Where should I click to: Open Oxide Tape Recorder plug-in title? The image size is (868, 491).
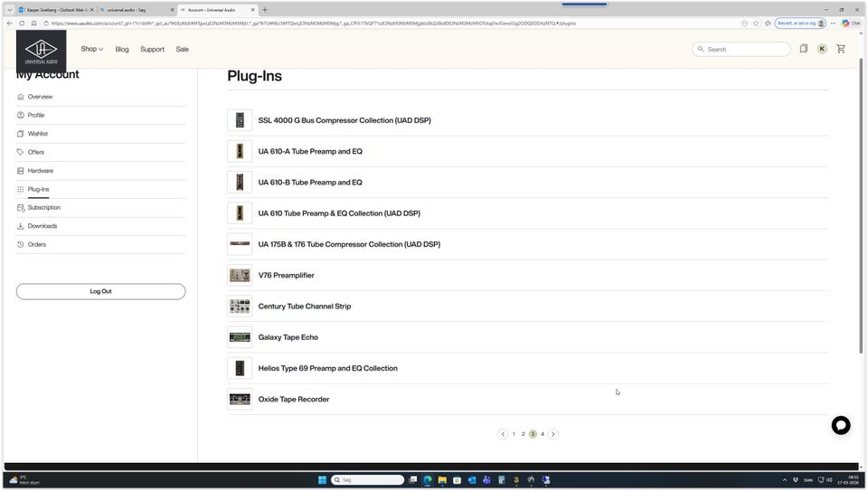[293, 399]
